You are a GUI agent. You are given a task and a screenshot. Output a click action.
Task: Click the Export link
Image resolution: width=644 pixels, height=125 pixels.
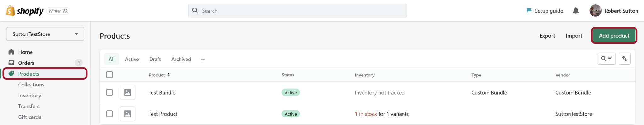coord(547,36)
